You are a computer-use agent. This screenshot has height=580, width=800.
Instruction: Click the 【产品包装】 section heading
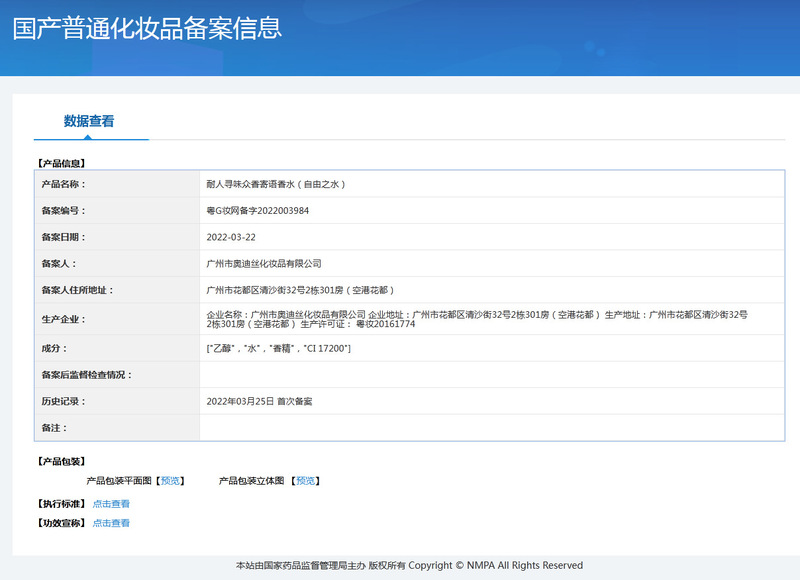61,462
